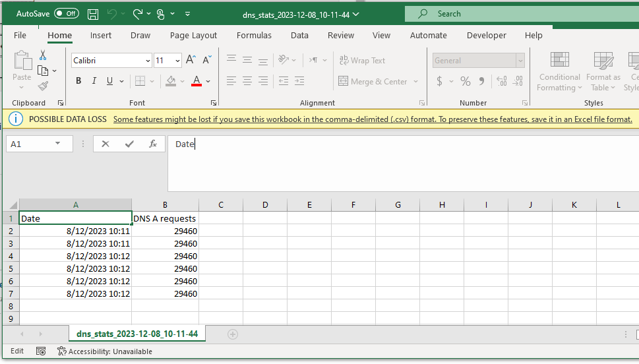
Task: Expand the General number format dropdown
Action: click(x=520, y=61)
